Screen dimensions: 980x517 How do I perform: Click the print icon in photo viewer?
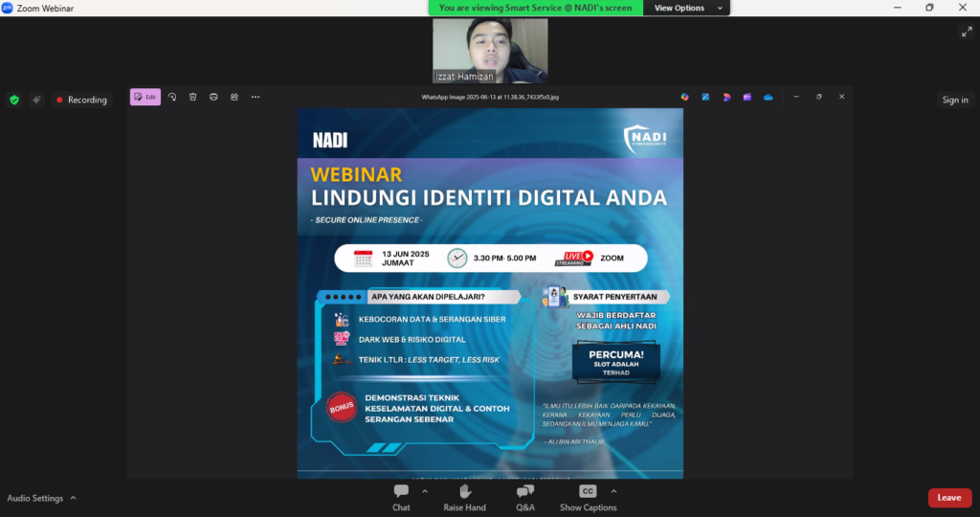pyautogui.click(x=213, y=97)
